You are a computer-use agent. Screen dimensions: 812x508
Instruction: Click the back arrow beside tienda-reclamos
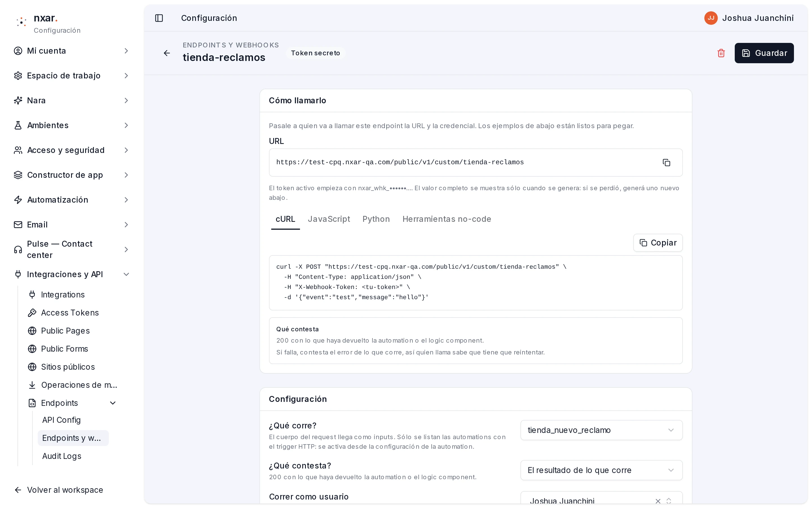(x=167, y=53)
